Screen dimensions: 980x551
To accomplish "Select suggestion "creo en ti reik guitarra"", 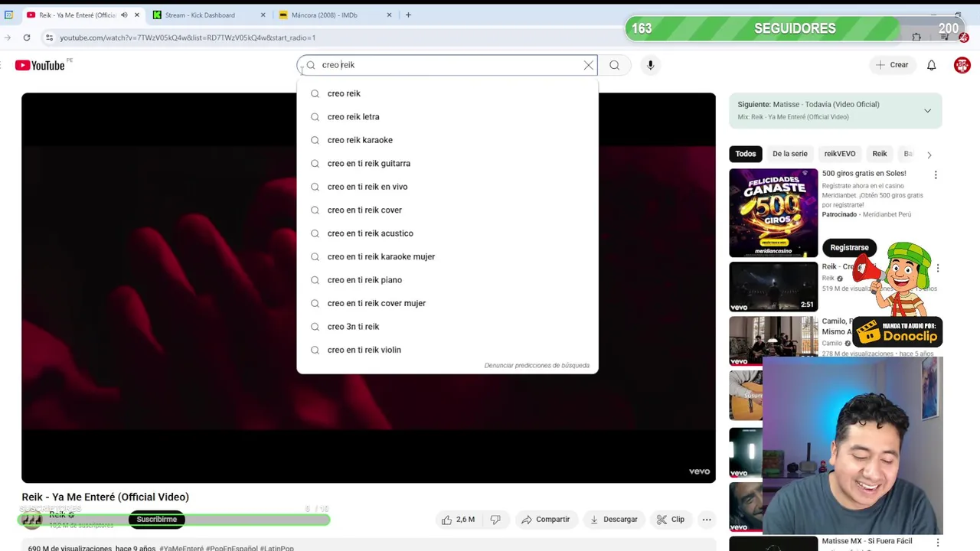I will (x=447, y=164).
